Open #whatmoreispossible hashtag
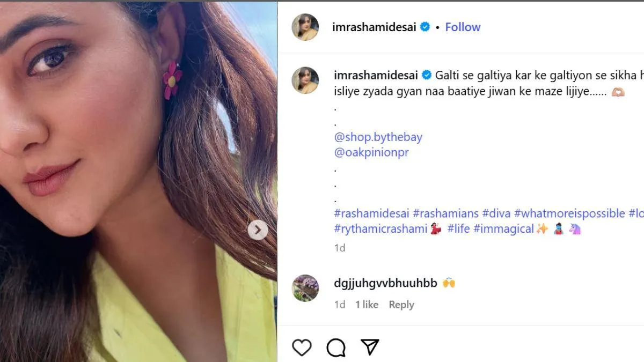 569,213
